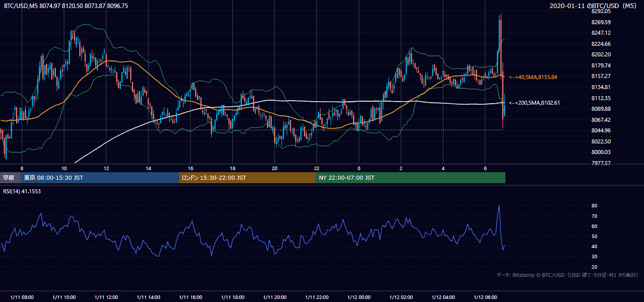
Task: Click the 1/11 16:00 time label
Action: (x=190, y=297)
